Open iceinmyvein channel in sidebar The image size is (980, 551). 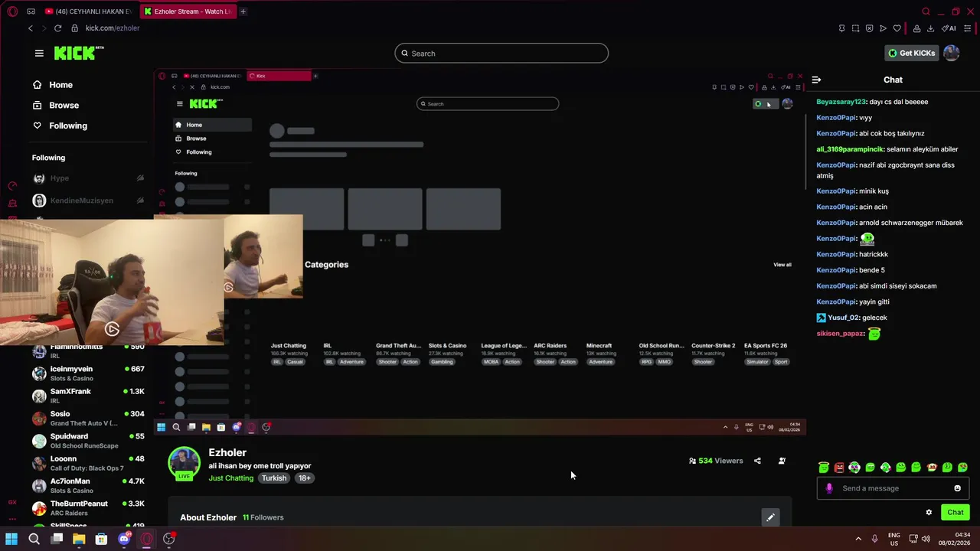click(x=88, y=373)
